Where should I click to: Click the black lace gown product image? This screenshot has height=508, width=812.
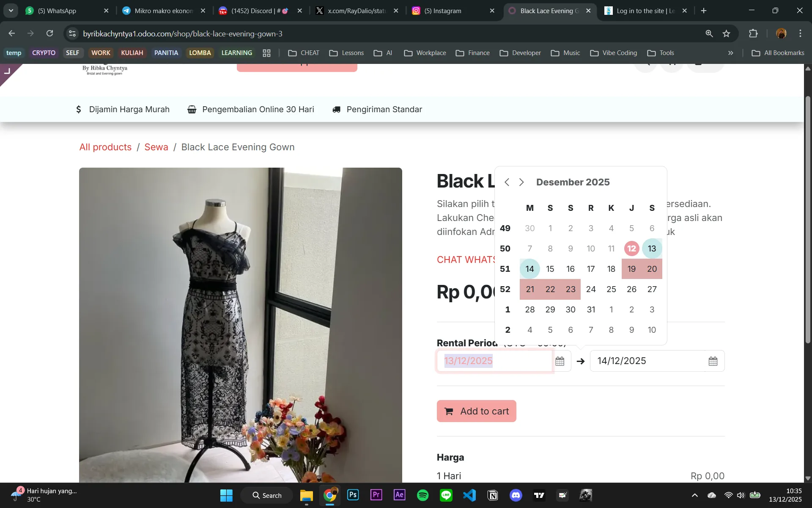pyautogui.click(x=240, y=325)
